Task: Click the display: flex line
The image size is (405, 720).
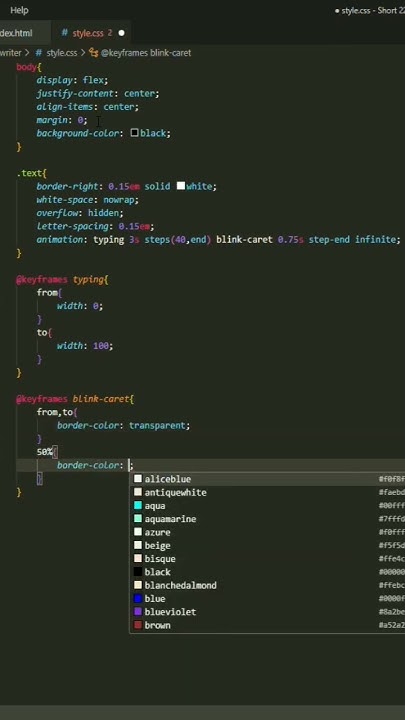Action: click(x=73, y=80)
